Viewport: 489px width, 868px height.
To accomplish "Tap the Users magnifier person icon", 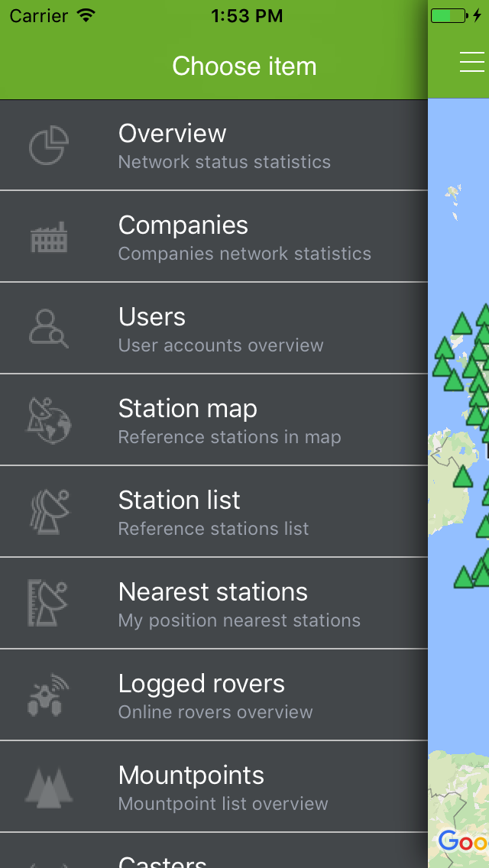I will point(49,329).
